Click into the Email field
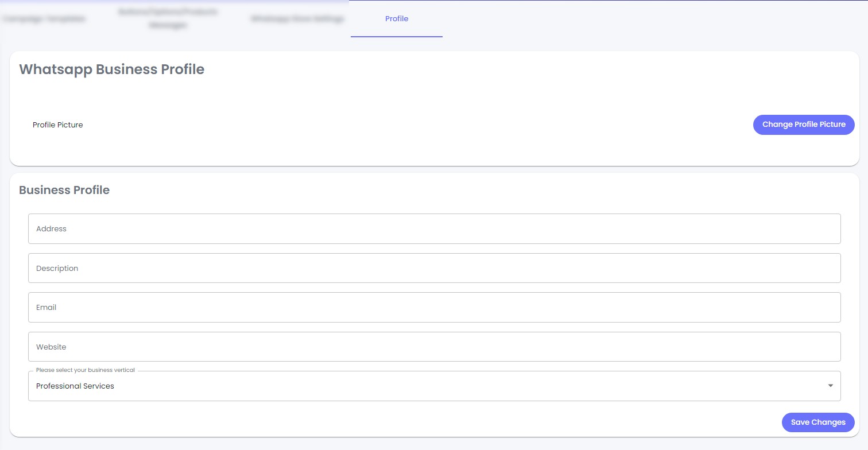868x450 pixels. 435,307
